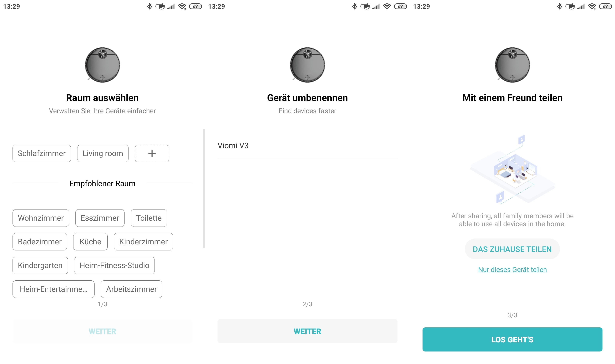Tap the Bluetooth icon in first status bar
This screenshot has width=615, height=364.
click(x=149, y=6)
